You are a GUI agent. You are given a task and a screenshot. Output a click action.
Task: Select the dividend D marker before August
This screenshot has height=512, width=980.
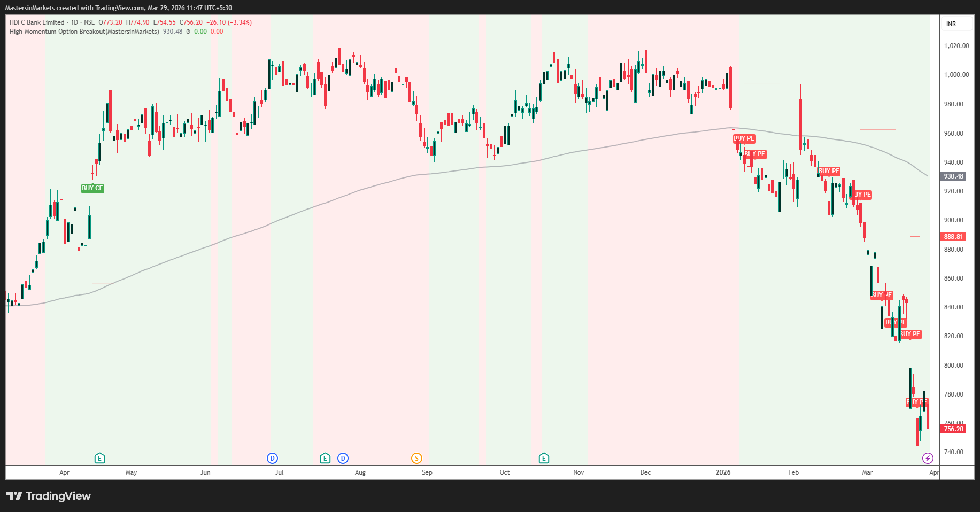(x=343, y=458)
